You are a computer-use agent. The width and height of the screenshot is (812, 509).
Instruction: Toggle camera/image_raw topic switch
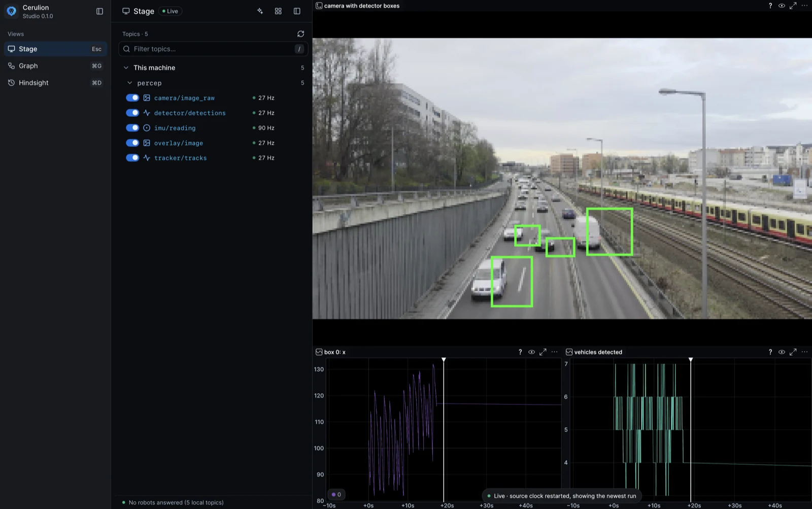click(x=132, y=98)
